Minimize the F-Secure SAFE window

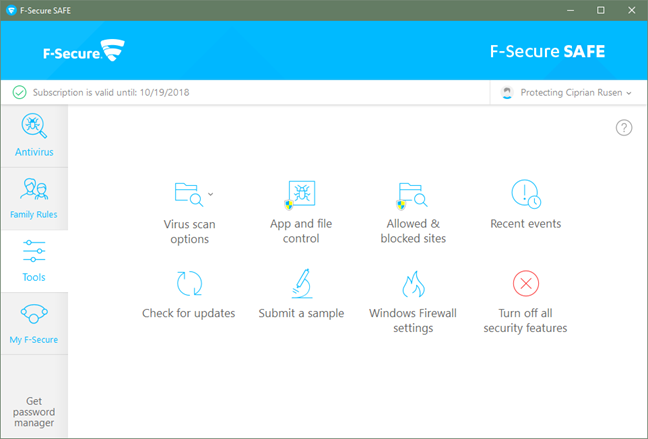point(571,10)
